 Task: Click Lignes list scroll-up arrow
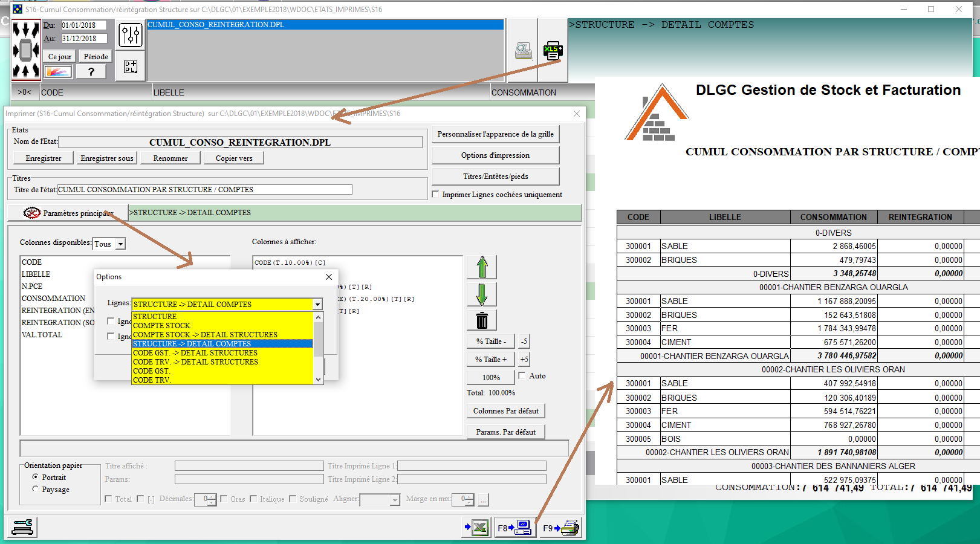(x=318, y=317)
